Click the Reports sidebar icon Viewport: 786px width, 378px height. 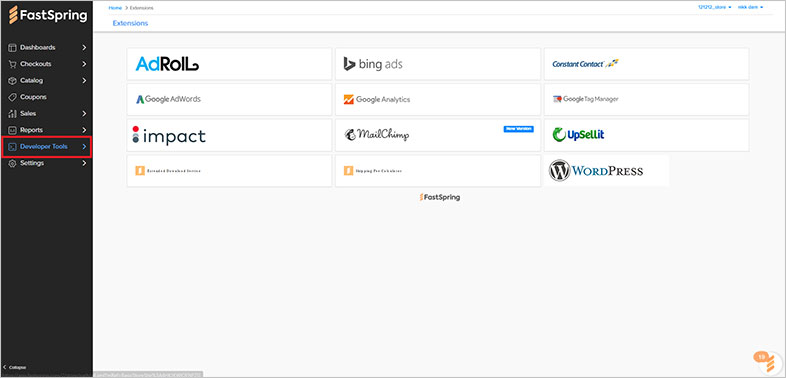pyautogui.click(x=13, y=130)
